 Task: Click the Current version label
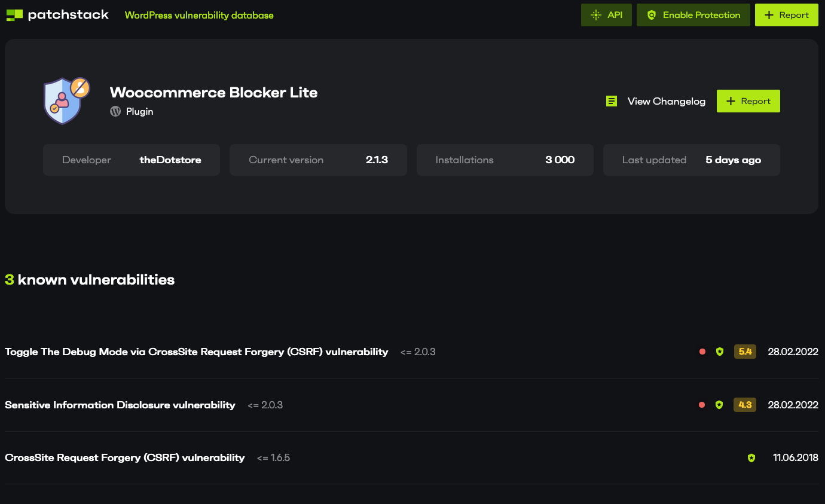pos(286,160)
